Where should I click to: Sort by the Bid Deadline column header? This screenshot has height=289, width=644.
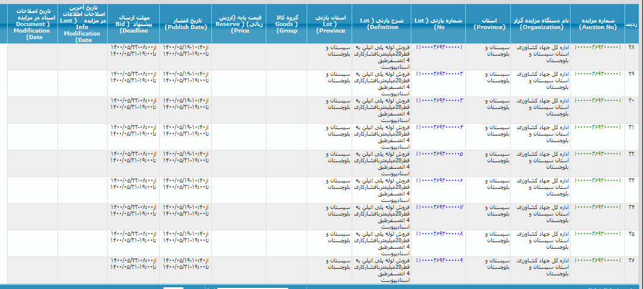click(133, 24)
